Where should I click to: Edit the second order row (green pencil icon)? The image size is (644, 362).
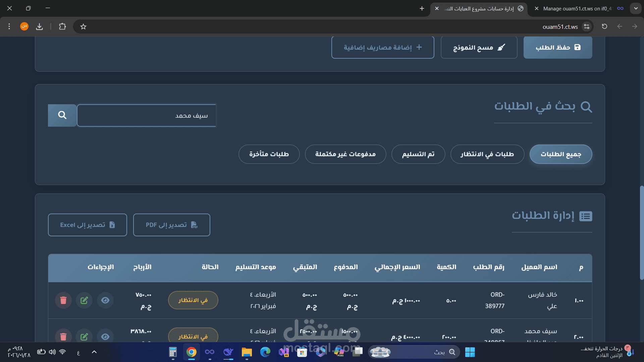[84, 336]
